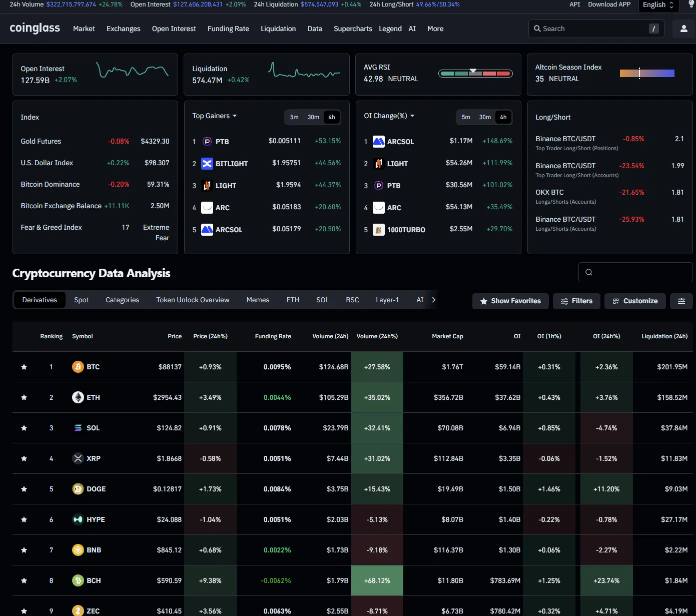
Task: Click the Altcoin Season Index gradient bar
Action: pyautogui.click(x=647, y=74)
